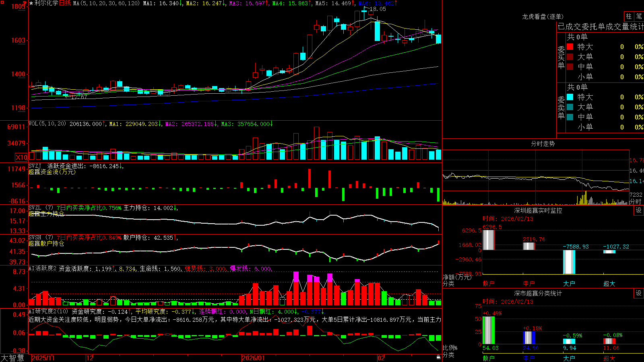Screen dimensions: 644x362
Task: Click the cyan 特大 sell-order swatch
Action: [570, 97]
